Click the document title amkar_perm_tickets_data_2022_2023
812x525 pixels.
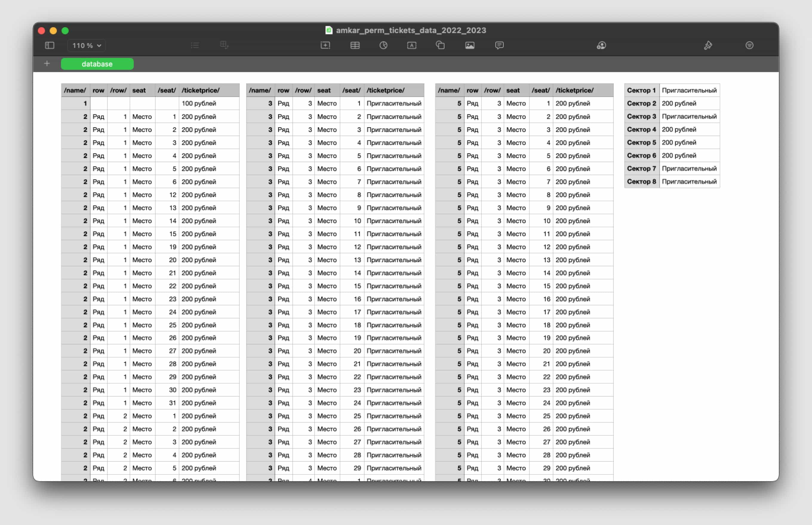410,30
